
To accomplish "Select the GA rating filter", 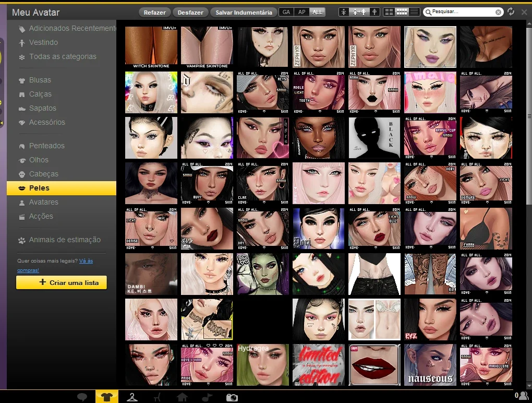I will click(x=286, y=12).
